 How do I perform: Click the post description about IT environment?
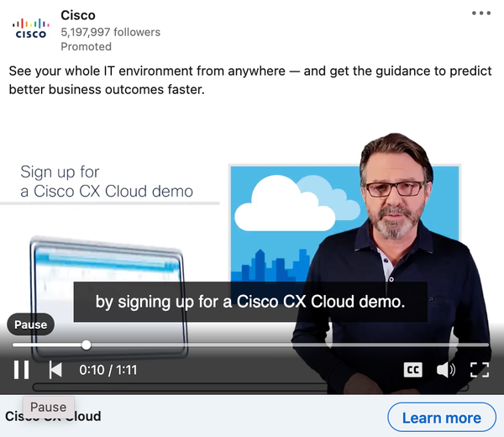coord(250,80)
